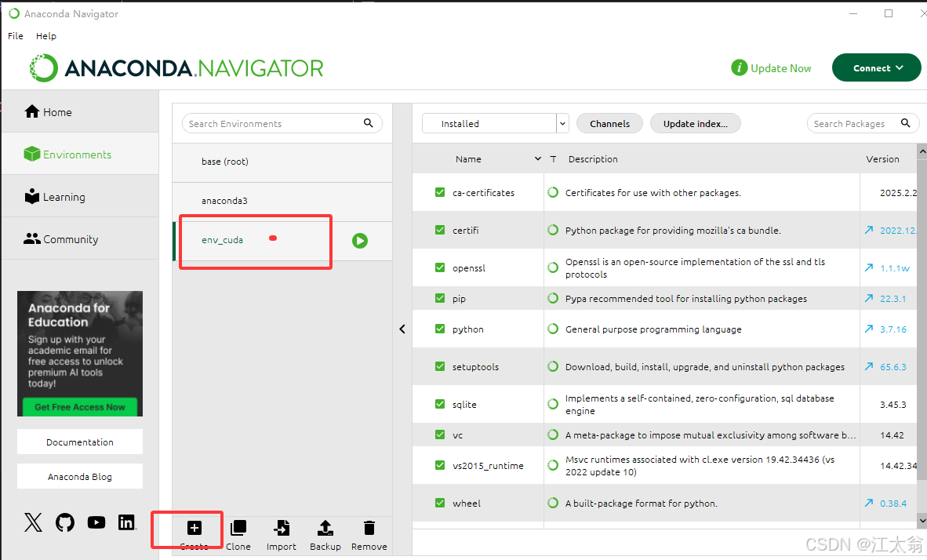This screenshot has width=927, height=560.
Task: Click Get Free Access Now button
Action: (80, 407)
